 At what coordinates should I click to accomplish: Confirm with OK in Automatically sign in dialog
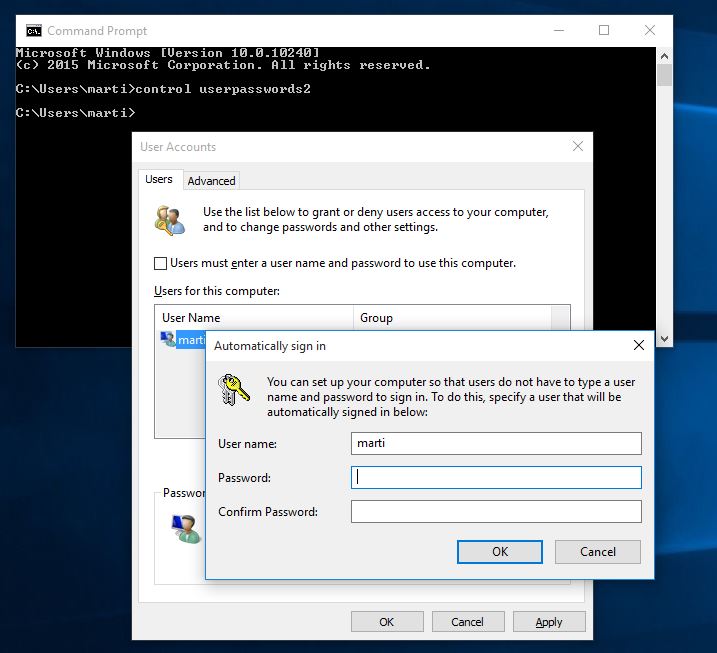click(500, 551)
